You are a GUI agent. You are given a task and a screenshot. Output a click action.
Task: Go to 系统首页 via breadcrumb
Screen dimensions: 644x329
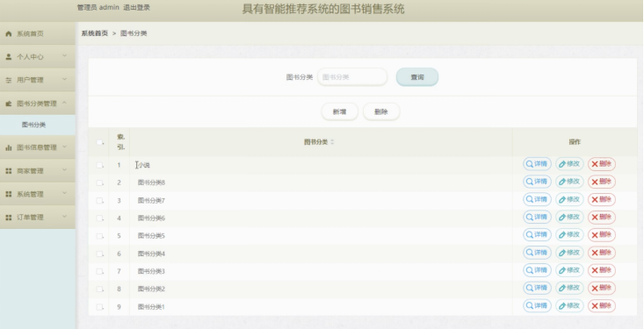[95, 33]
